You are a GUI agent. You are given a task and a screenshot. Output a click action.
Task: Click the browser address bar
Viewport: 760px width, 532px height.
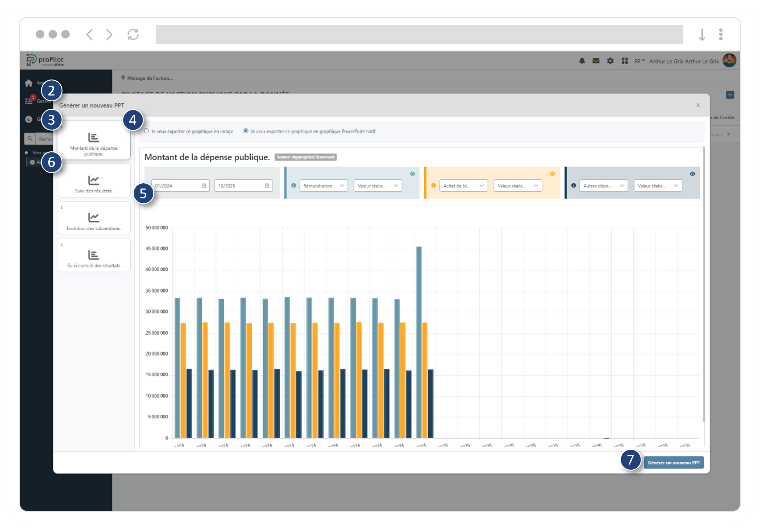419,35
